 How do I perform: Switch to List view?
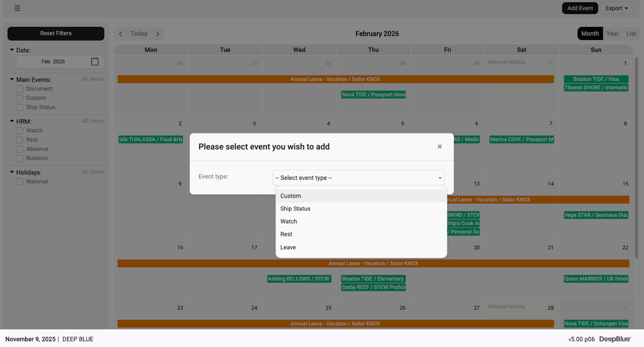pyautogui.click(x=631, y=34)
